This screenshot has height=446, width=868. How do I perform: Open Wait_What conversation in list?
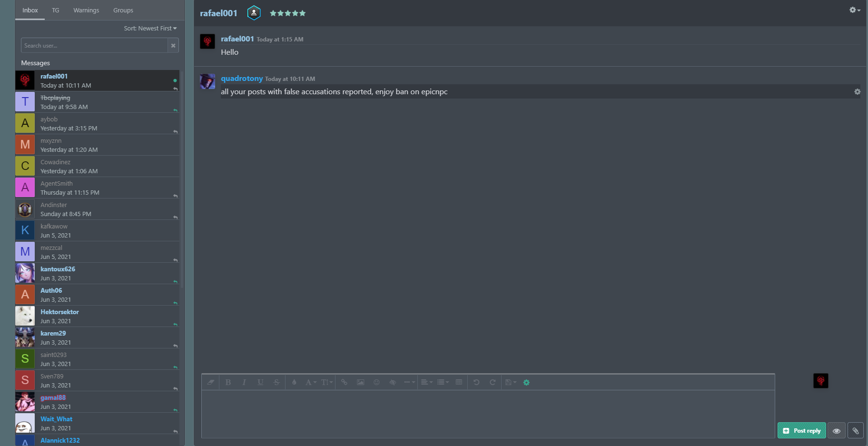click(97, 423)
